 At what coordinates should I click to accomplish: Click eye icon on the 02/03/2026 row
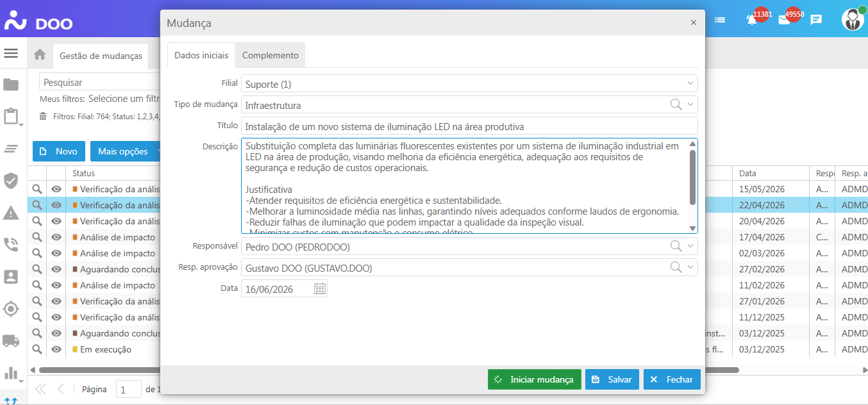click(x=56, y=253)
